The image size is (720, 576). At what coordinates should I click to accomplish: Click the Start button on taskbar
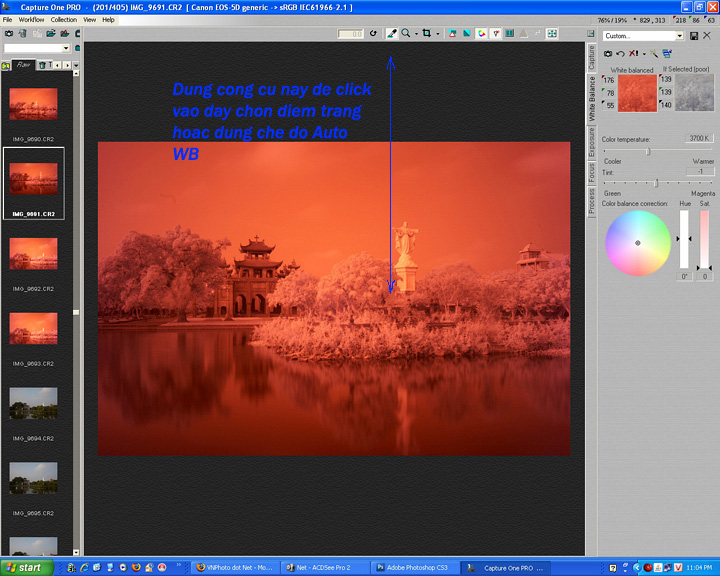tap(23, 567)
